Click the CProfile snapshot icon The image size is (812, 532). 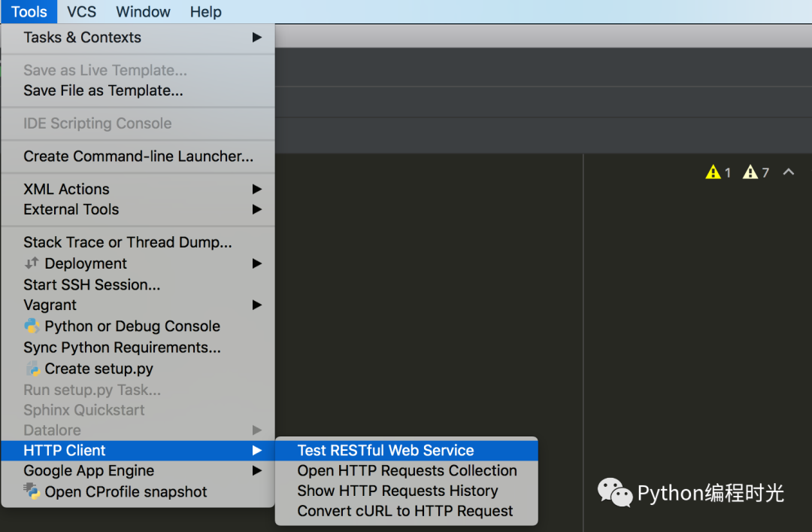(x=32, y=491)
